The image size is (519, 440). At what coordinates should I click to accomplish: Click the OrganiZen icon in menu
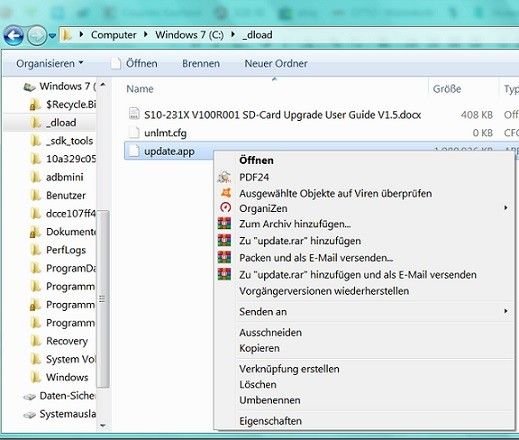pos(225,208)
